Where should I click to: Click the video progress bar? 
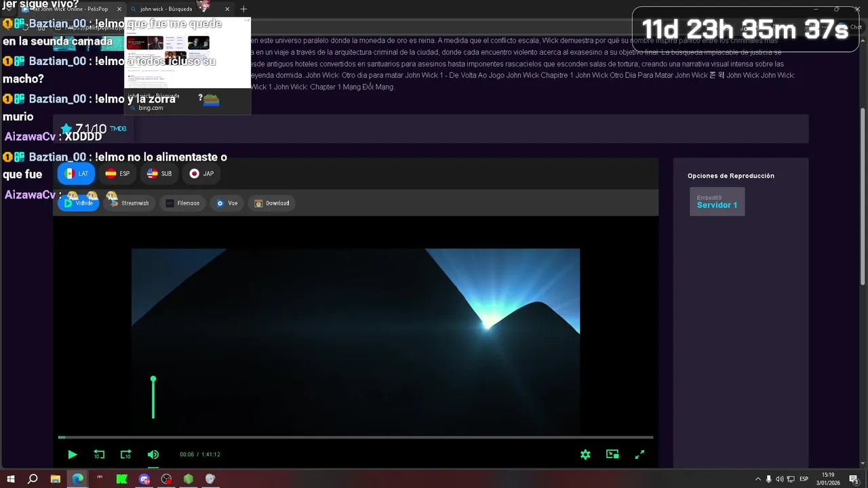pyautogui.click(x=355, y=437)
